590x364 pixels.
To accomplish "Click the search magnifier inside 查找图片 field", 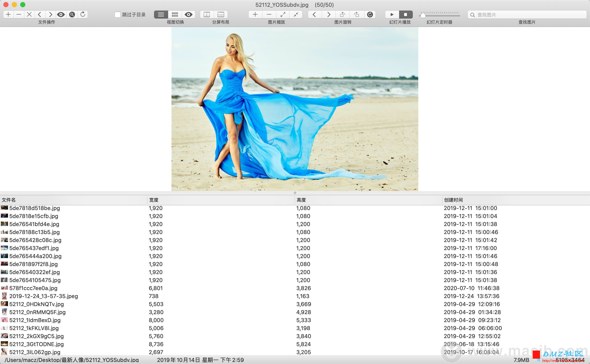I will 472,15.
